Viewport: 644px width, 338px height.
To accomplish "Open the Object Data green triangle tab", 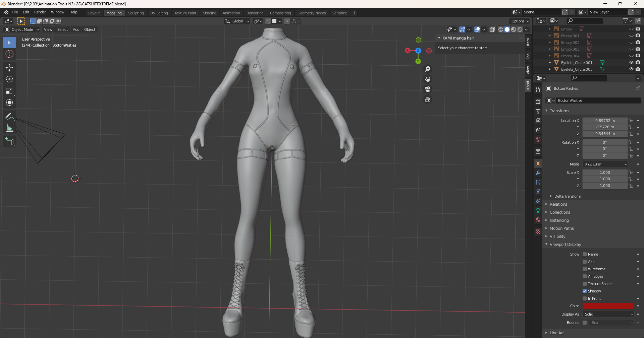I will [x=538, y=210].
